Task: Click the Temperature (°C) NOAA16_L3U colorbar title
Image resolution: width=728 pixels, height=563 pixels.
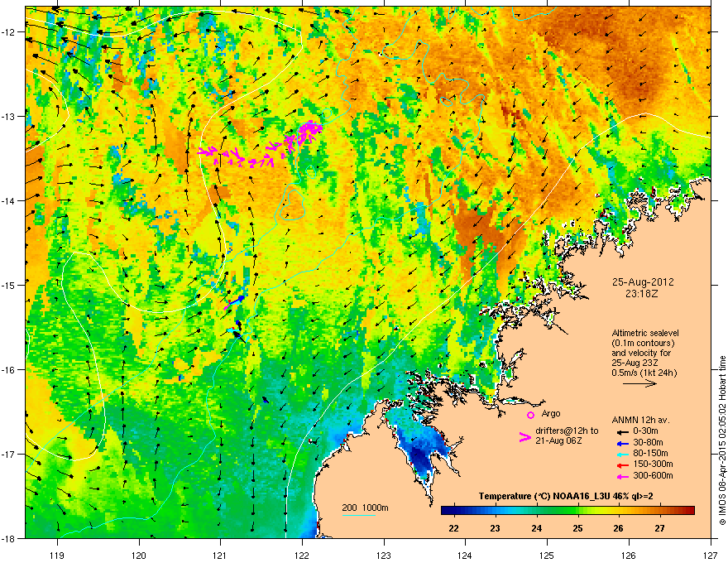Action: click(567, 496)
